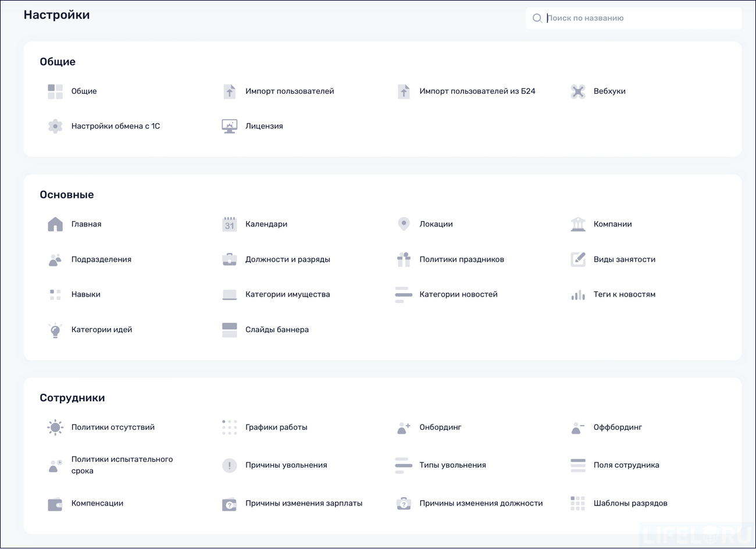Image resolution: width=756 pixels, height=549 pixels.
Task: Open Настройки обмена с 1С gear icon
Action: [x=55, y=126]
